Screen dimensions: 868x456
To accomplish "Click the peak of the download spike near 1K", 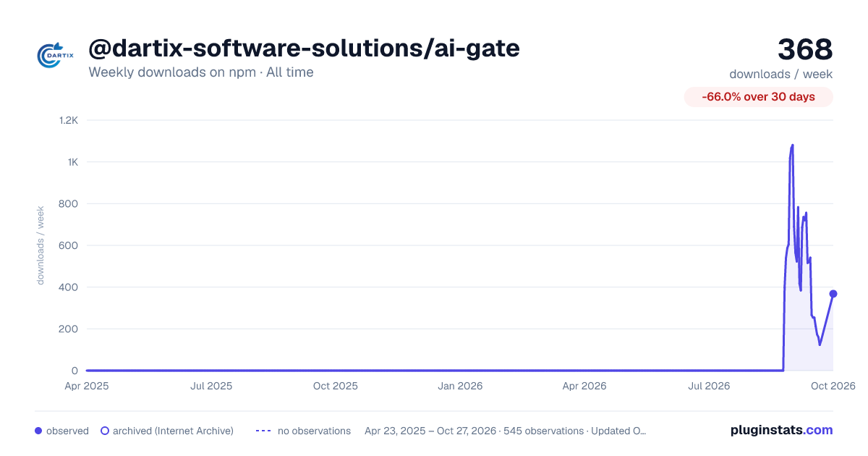I will click(793, 145).
